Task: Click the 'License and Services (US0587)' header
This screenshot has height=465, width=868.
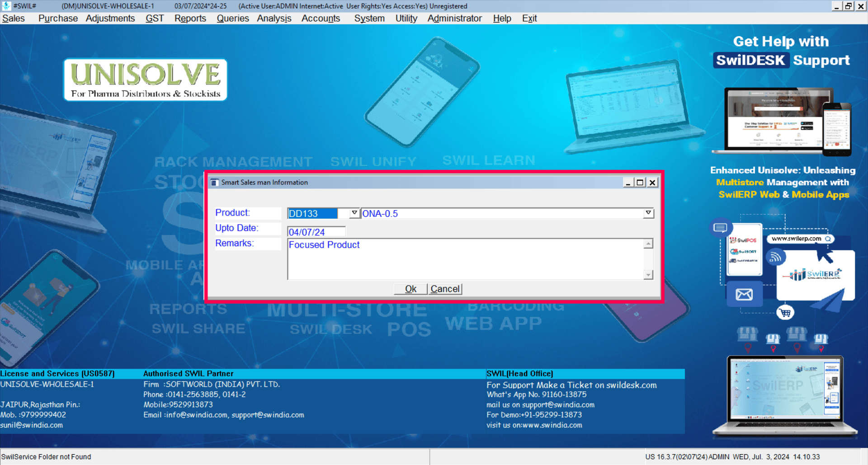Action: point(57,374)
